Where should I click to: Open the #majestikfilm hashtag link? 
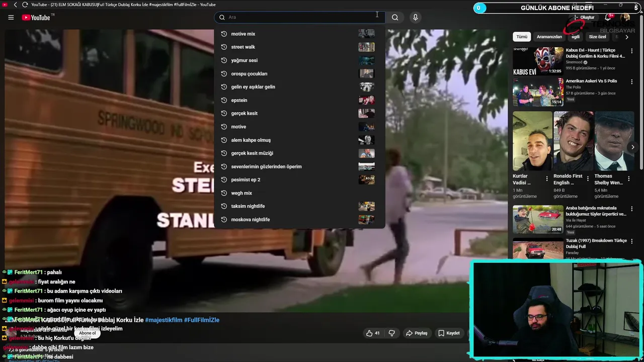pyautogui.click(x=164, y=320)
